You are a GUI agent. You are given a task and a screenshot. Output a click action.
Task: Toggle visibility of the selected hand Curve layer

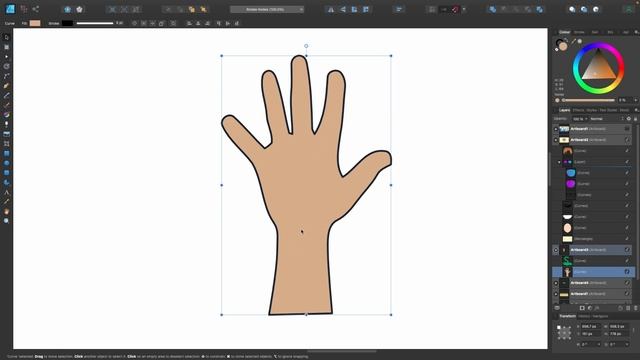pyautogui.click(x=627, y=272)
